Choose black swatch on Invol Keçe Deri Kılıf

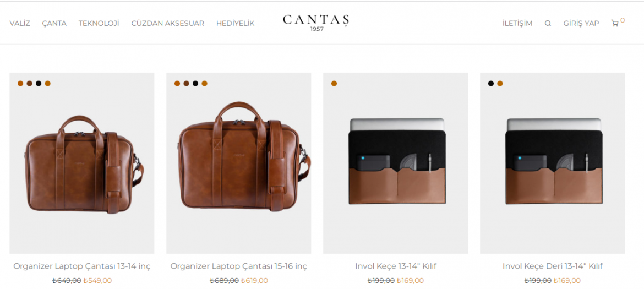(x=491, y=83)
